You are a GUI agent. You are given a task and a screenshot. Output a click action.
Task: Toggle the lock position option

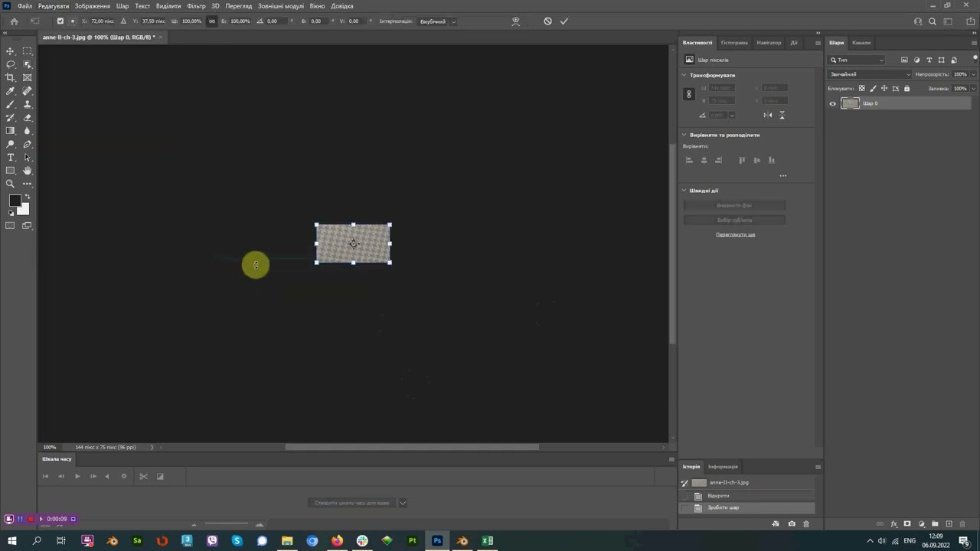[x=884, y=89]
